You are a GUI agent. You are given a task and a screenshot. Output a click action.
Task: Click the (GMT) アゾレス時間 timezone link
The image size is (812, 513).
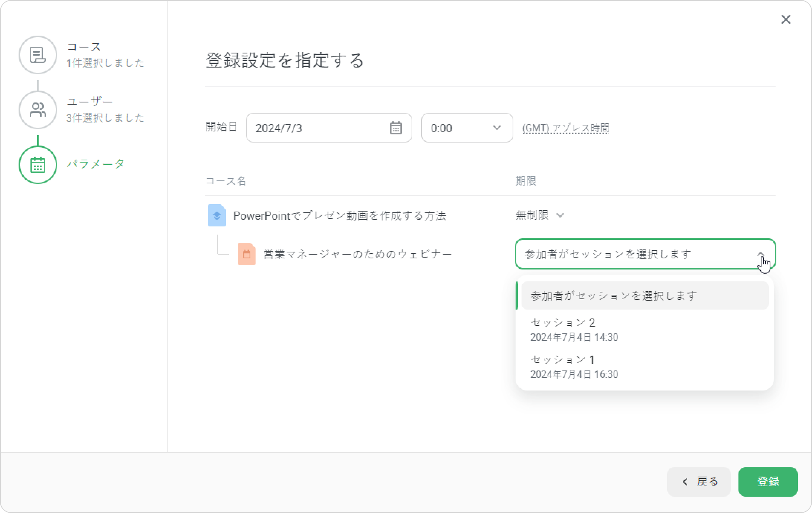coord(565,128)
